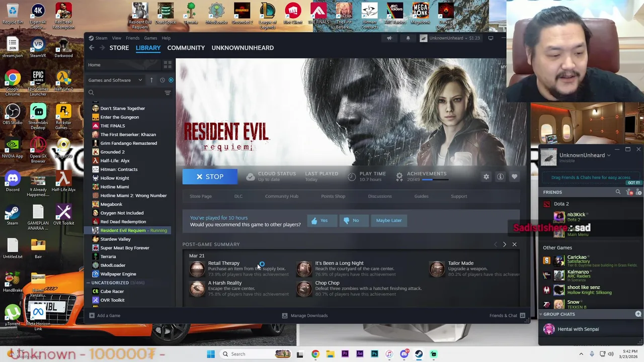
Task: Open Friends & Chat from library footer
Action: pyautogui.click(x=507, y=316)
